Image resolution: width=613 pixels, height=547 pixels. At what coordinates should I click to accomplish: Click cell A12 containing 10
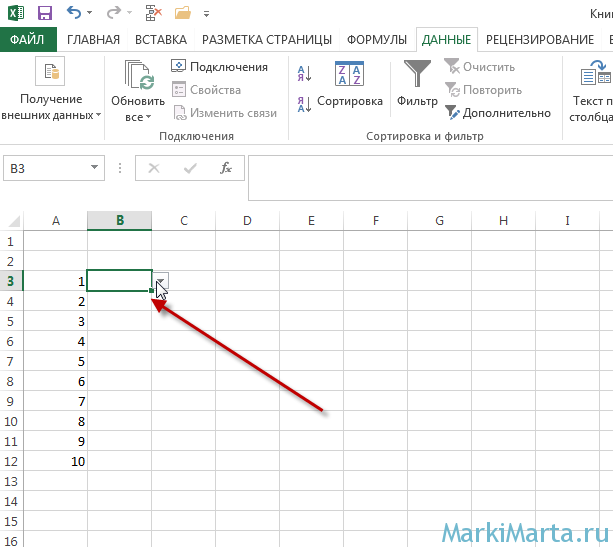pyautogui.click(x=56, y=461)
